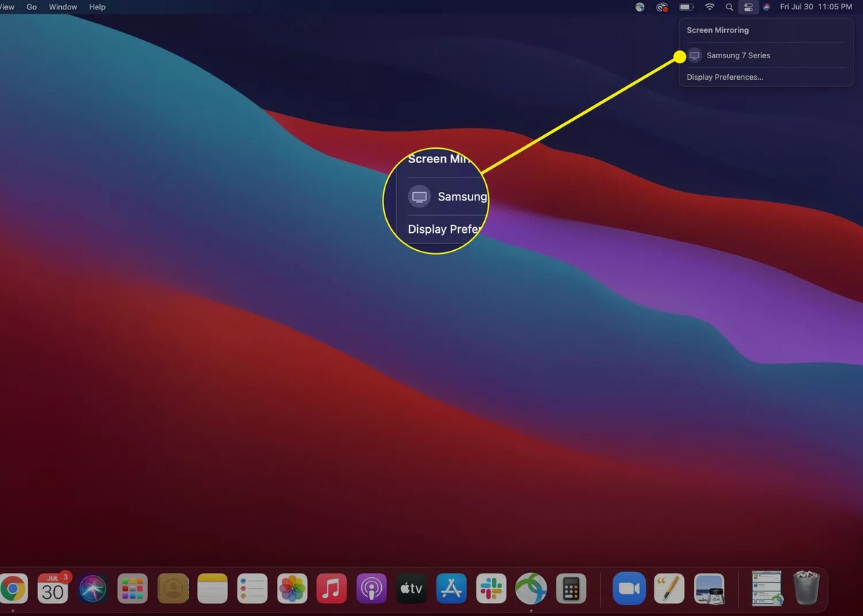Open the Calculator app

(x=571, y=589)
